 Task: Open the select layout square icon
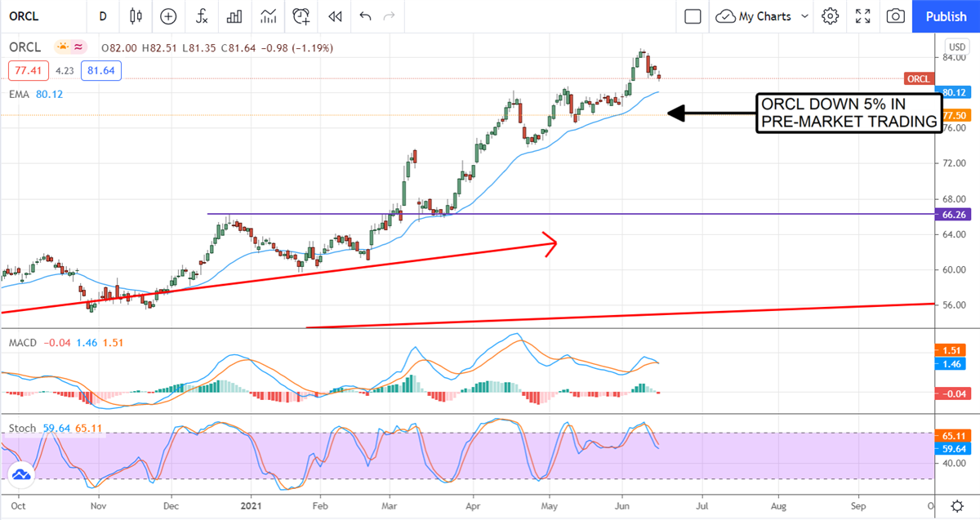coord(693,16)
